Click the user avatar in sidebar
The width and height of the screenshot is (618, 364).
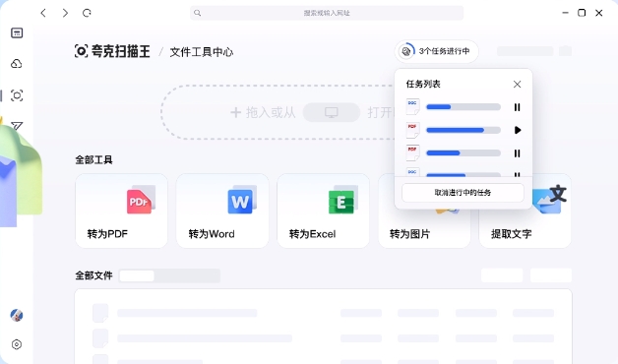pos(17,315)
